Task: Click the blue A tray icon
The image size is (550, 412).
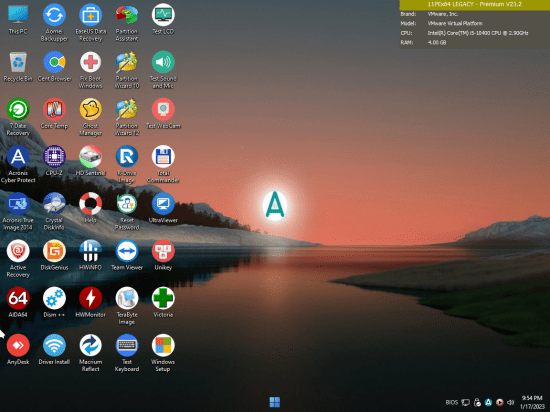Action: [x=488, y=403]
